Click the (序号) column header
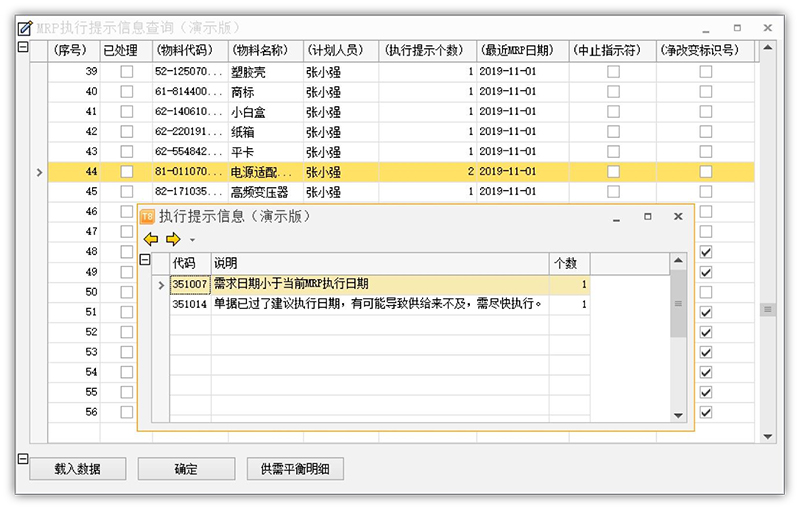800x510 pixels. click(74, 50)
